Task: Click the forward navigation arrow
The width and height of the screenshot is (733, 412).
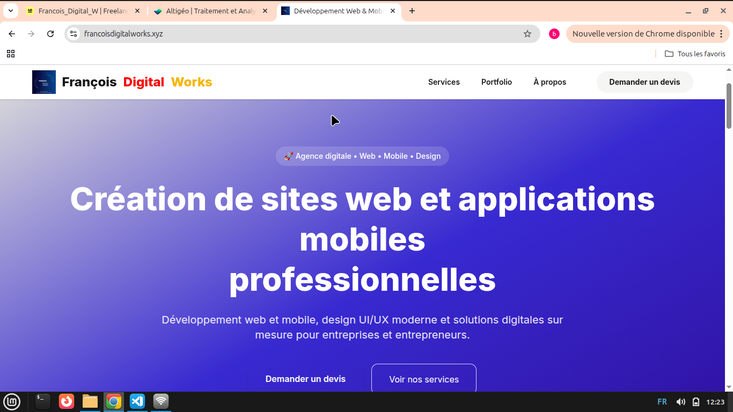Action: tap(31, 34)
